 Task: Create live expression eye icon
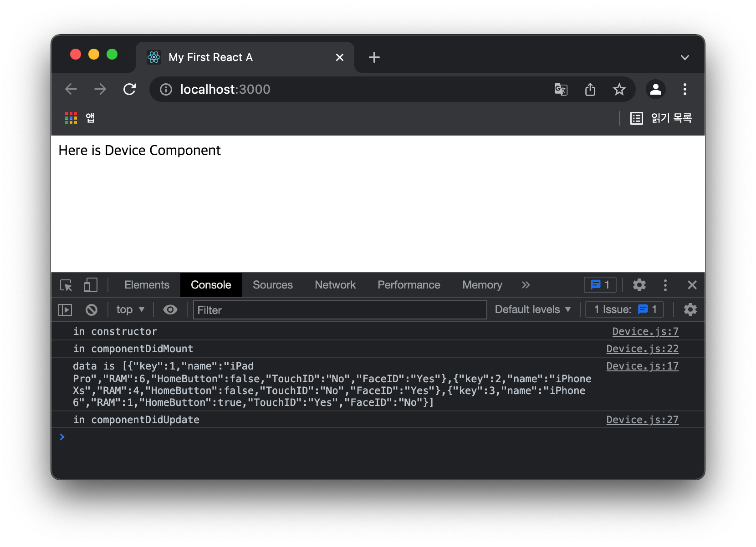[170, 310]
